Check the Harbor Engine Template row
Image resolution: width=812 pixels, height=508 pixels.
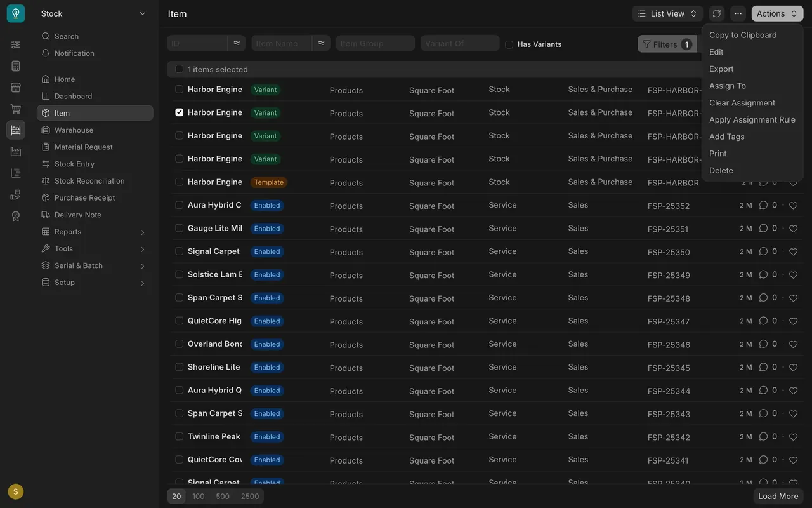(179, 182)
